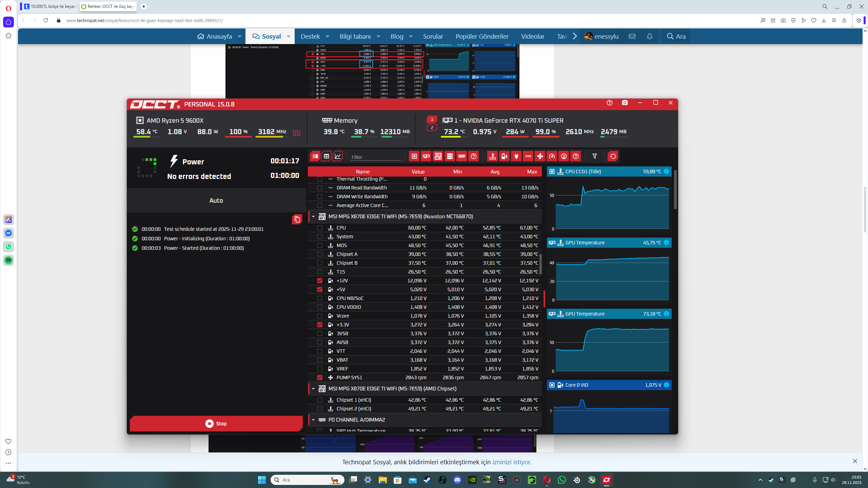Image resolution: width=868 pixels, height=488 pixels.
Task: Open Videolar in the Technopat navigation
Action: click(533, 36)
